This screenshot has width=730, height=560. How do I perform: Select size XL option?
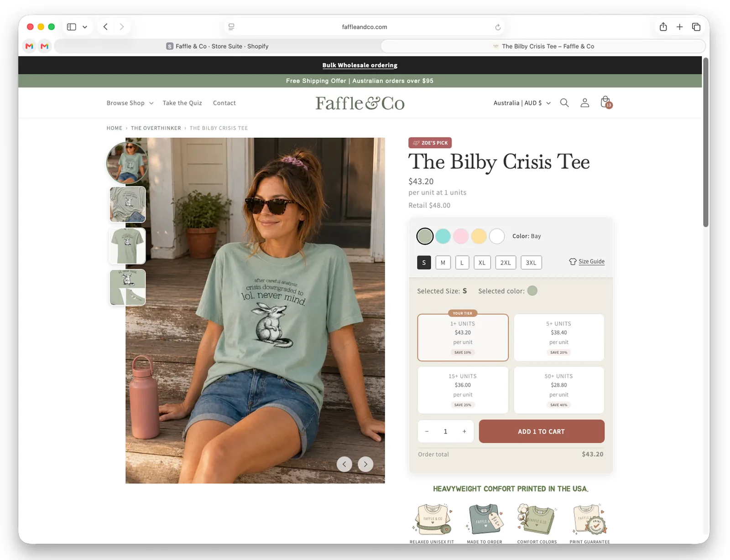(x=482, y=263)
